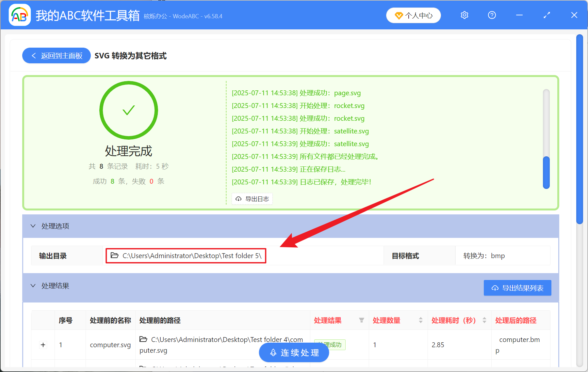The height and width of the screenshot is (372, 588).
Task: Click the bell icon on 连续处理 button
Action: pos(273,352)
